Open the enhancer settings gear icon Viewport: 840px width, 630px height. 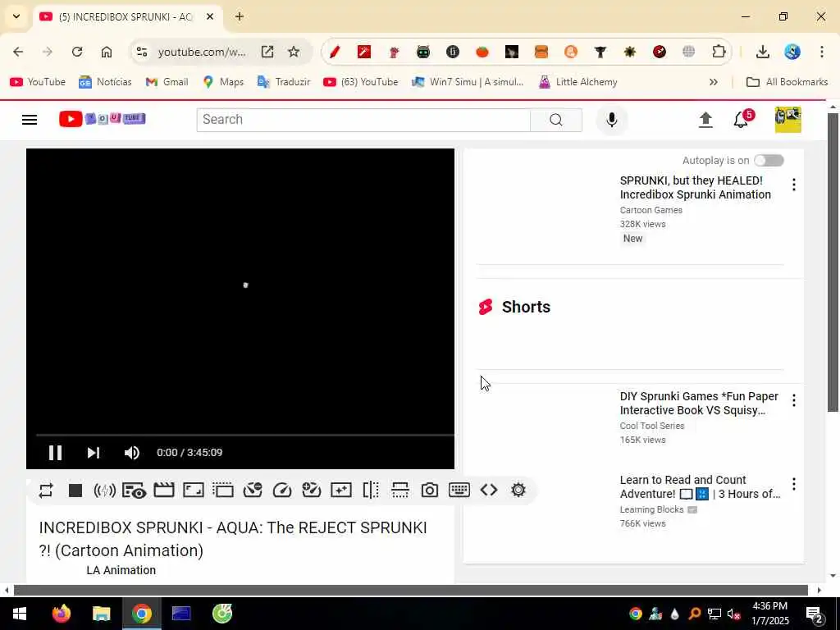(518, 491)
